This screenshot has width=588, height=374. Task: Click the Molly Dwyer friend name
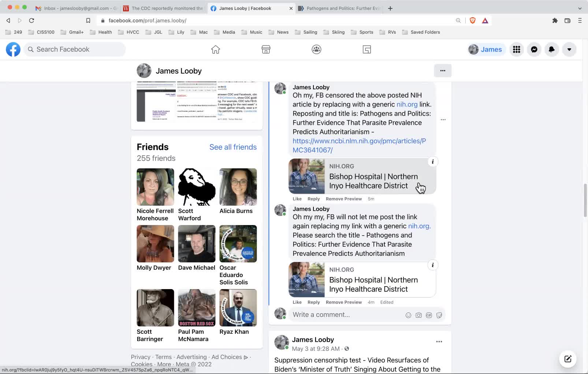(154, 268)
